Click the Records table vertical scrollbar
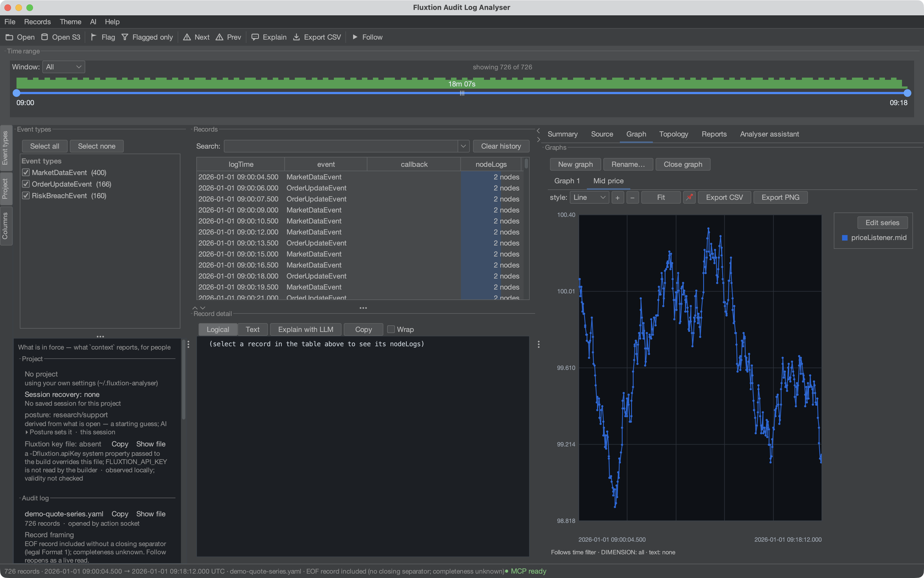This screenshot has width=924, height=578. pyautogui.click(x=527, y=163)
